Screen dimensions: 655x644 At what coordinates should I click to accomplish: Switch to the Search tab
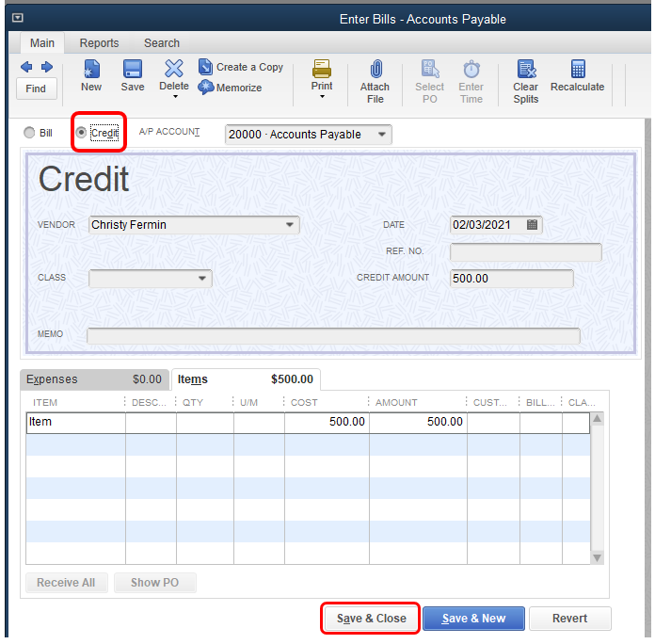(162, 43)
